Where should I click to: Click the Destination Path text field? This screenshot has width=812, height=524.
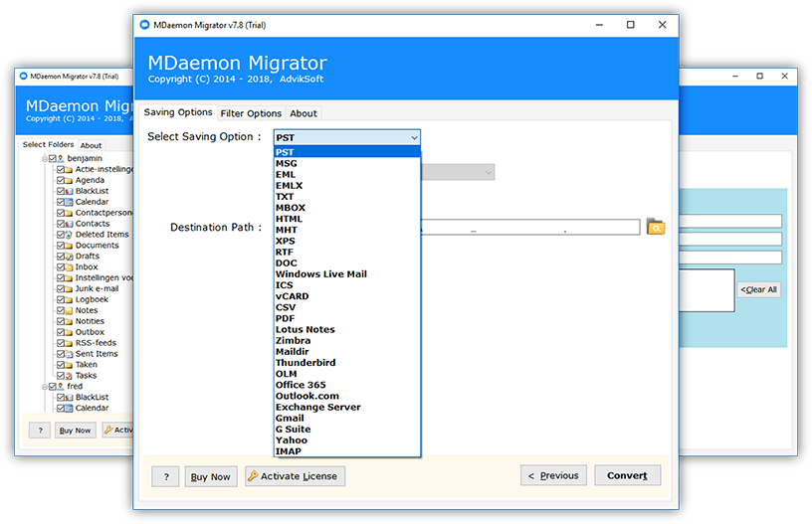point(530,227)
